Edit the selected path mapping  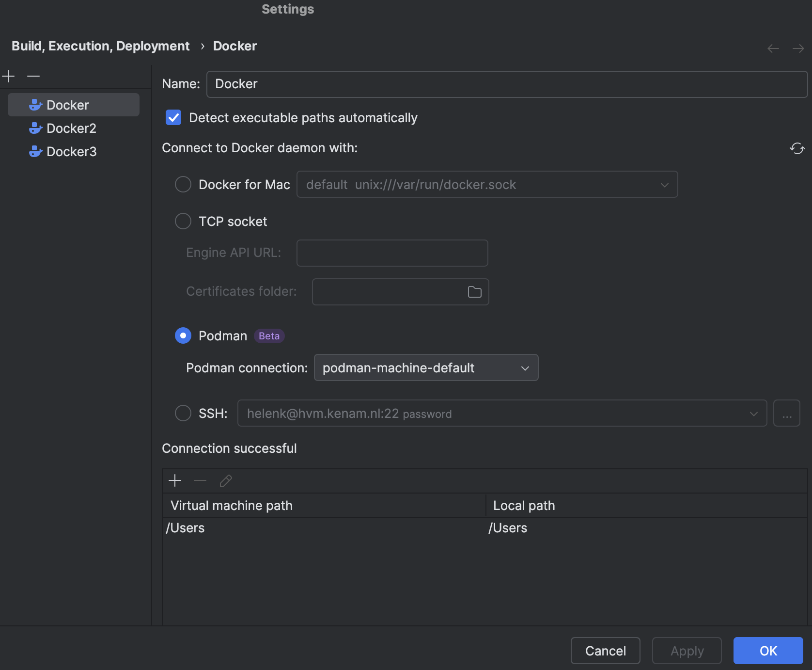click(225, 480)
